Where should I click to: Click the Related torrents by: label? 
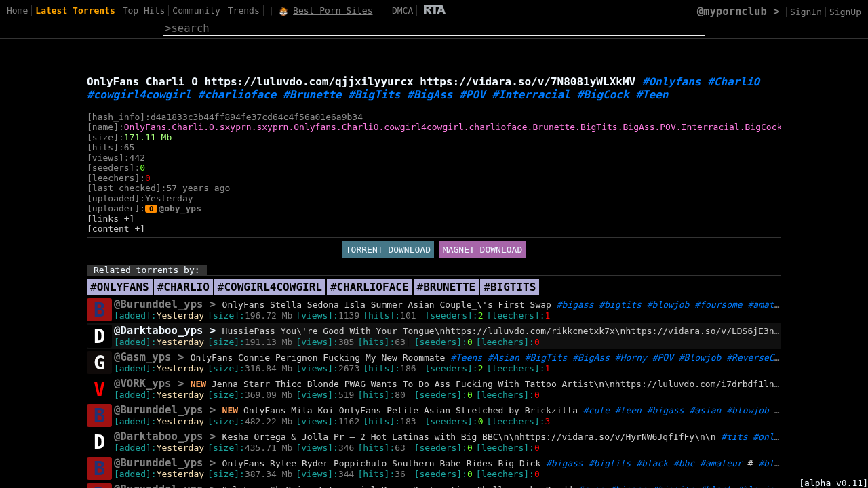tap(146, 270)
